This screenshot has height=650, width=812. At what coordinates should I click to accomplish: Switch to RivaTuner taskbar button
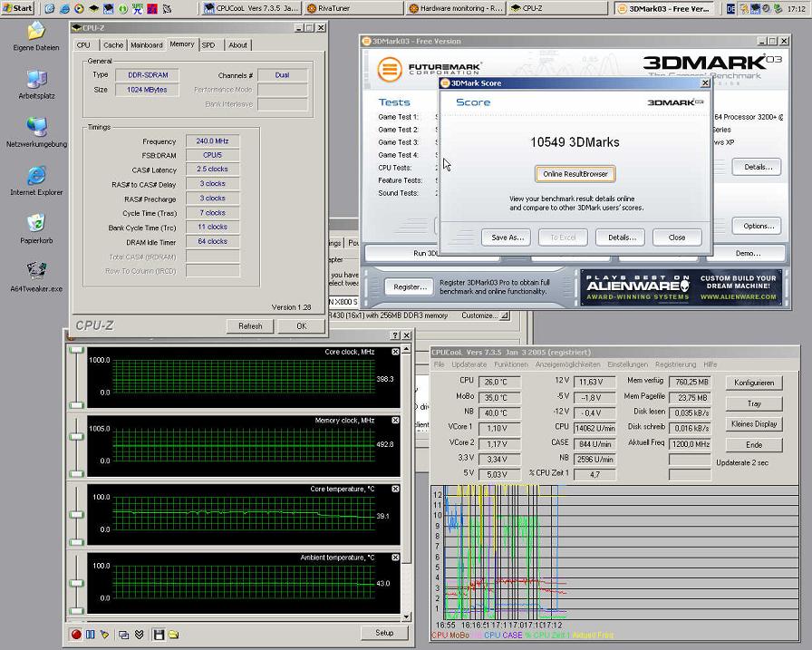tap(353, 8)
